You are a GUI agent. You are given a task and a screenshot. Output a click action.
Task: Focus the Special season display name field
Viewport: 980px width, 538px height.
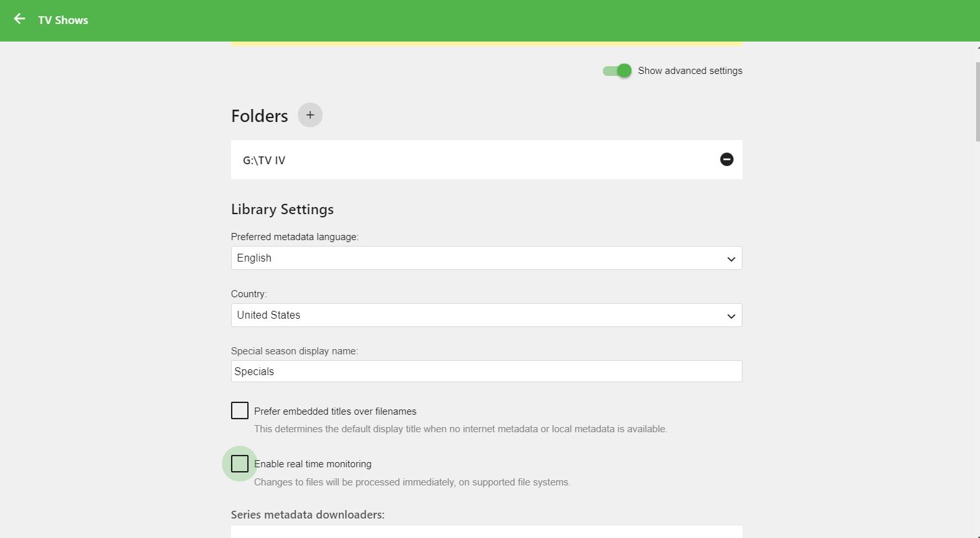486,371
